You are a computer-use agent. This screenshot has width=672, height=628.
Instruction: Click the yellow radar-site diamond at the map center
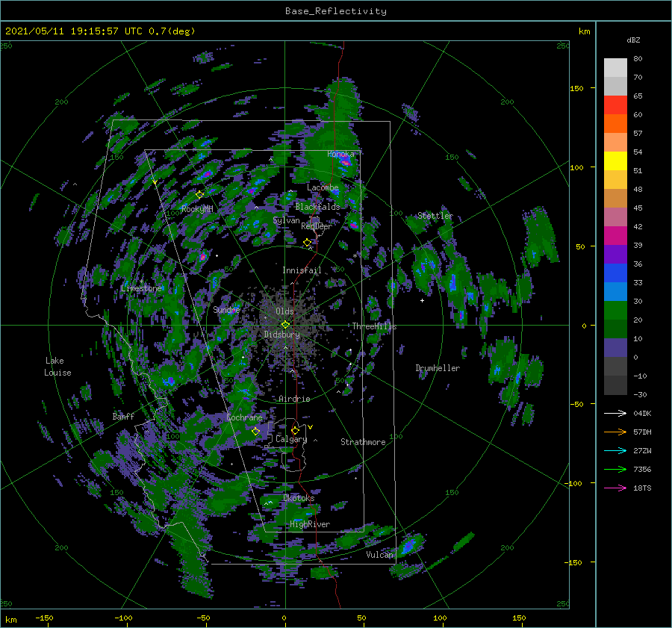[x=285, y=325]
